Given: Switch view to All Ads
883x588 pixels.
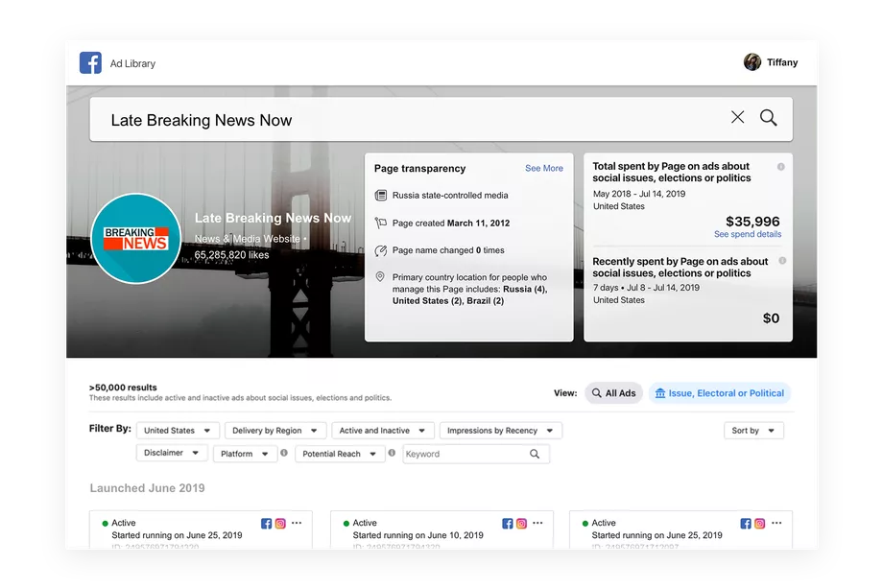Looking at the screenshot, I should point(614,393).
